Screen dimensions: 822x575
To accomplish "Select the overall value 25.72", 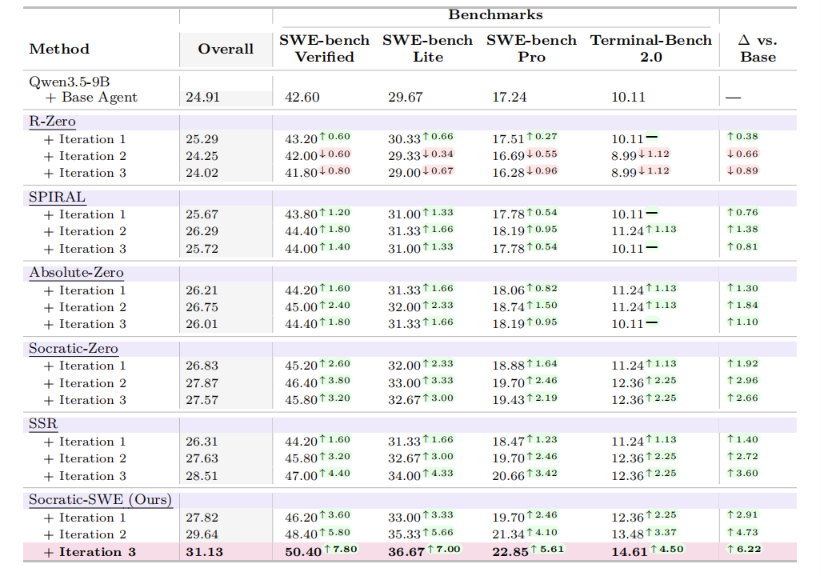I will click(x=202, y=249).
